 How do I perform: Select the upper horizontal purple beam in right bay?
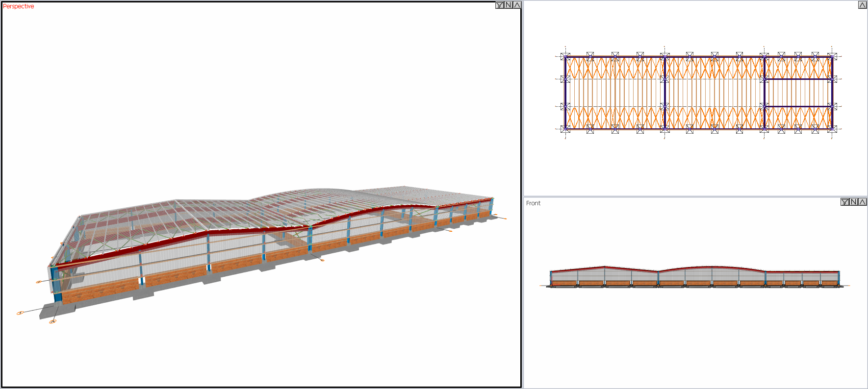(798, 79)
